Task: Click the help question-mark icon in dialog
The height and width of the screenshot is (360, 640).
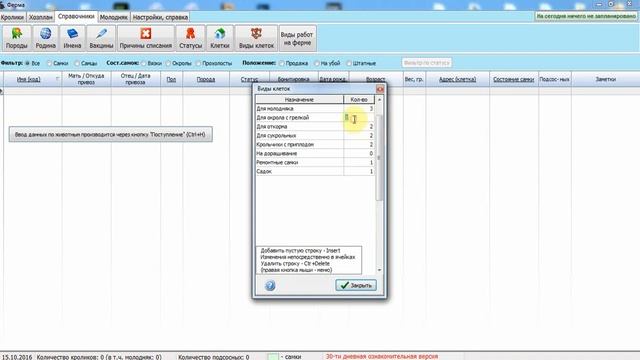Action: click(x=270, y=285)
